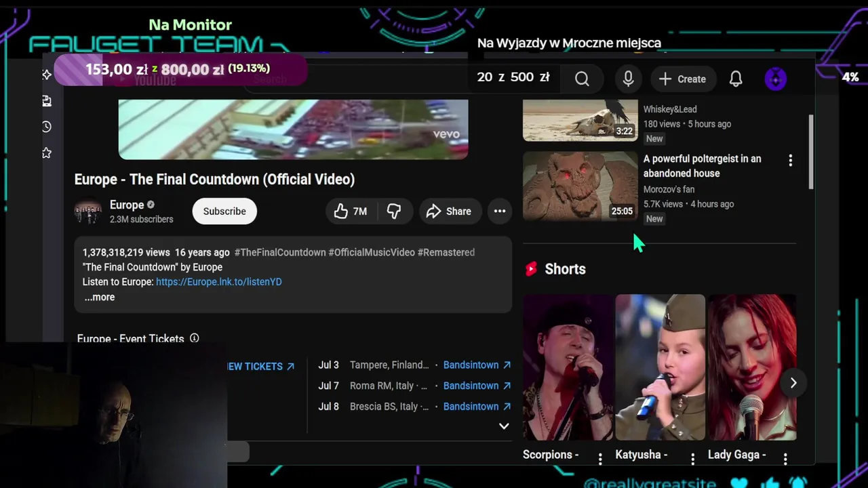Click the 1,378,318,219 views count
Viewport: 868px width, 488px height.
click(x=126, y=252)
